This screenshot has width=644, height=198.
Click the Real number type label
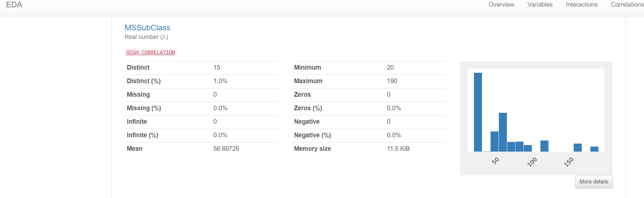click(x=146, y=37)
